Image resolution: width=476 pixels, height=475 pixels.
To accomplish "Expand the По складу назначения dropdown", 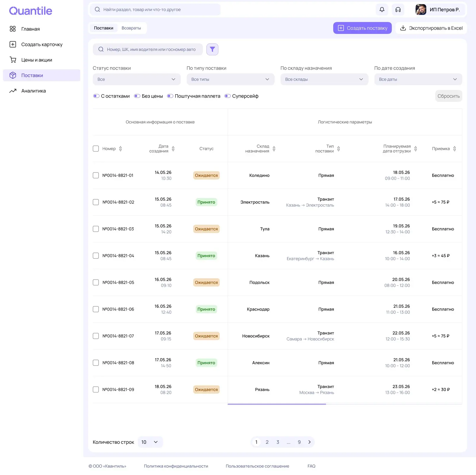I will [324, 79].
